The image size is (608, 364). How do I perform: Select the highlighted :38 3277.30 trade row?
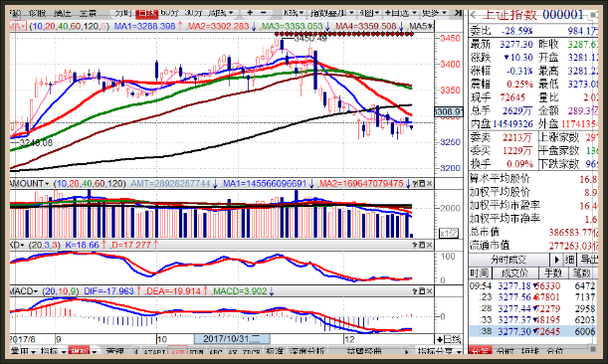[531, 331]
